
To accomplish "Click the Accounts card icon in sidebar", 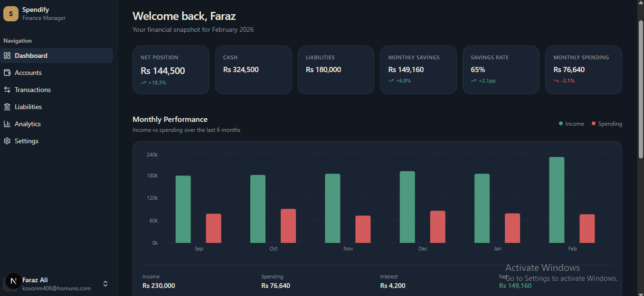I will [7, 73].
